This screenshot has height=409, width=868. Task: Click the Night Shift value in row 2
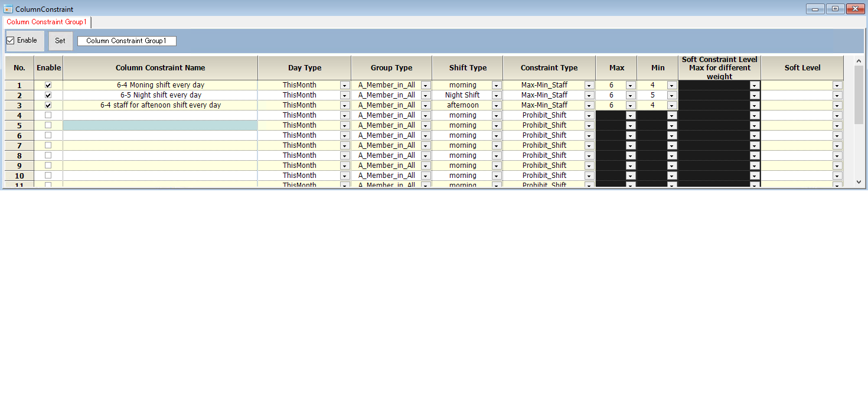click(x=462, y=95)
